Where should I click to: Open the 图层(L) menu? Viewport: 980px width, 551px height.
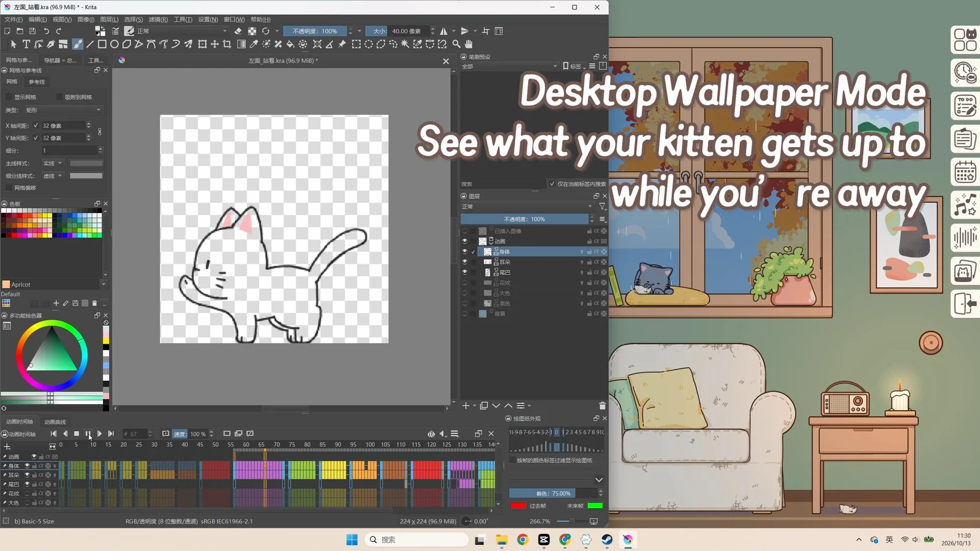pyautogui.click(x=109, y=20)
